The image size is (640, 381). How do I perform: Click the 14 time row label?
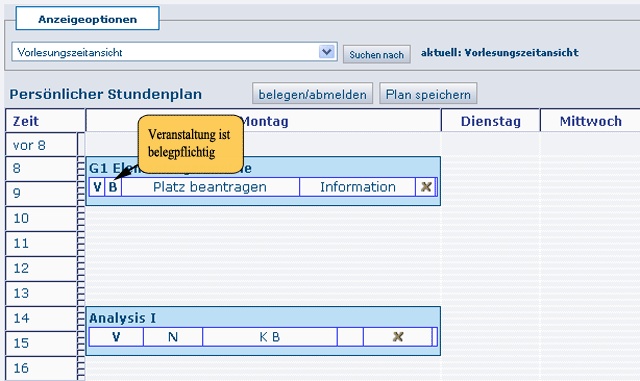[x=41, y=318]
